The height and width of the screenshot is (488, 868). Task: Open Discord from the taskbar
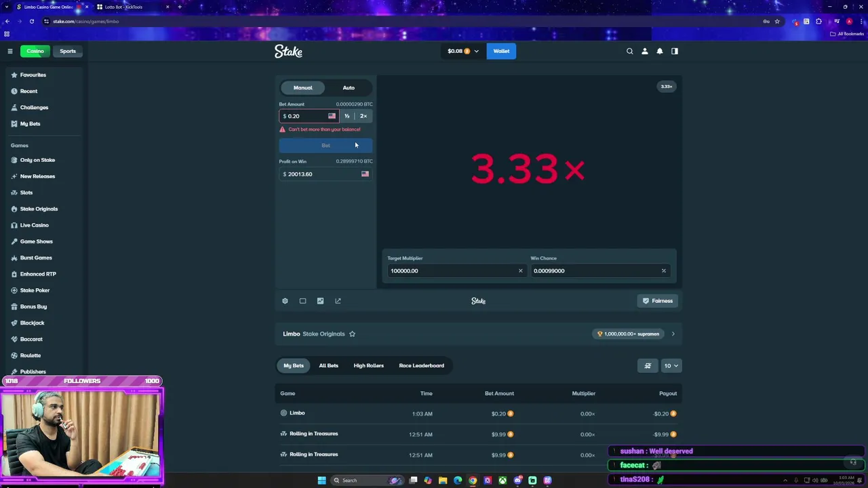tap(517, 481)
